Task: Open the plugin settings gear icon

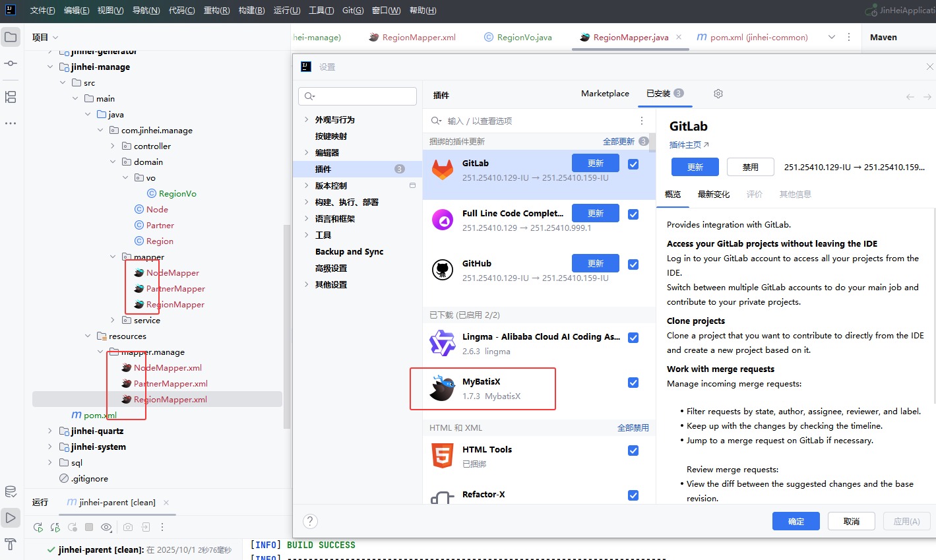Action: click(x=718, y=94)
